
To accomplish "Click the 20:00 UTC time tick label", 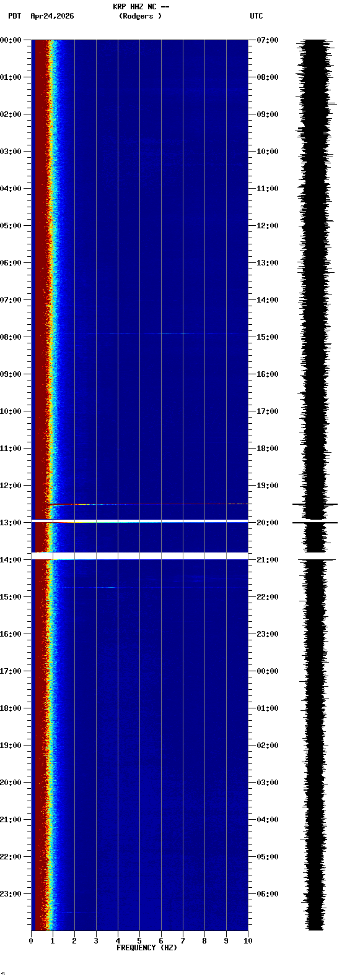I will pyautogui.click(x=268, y=523).
